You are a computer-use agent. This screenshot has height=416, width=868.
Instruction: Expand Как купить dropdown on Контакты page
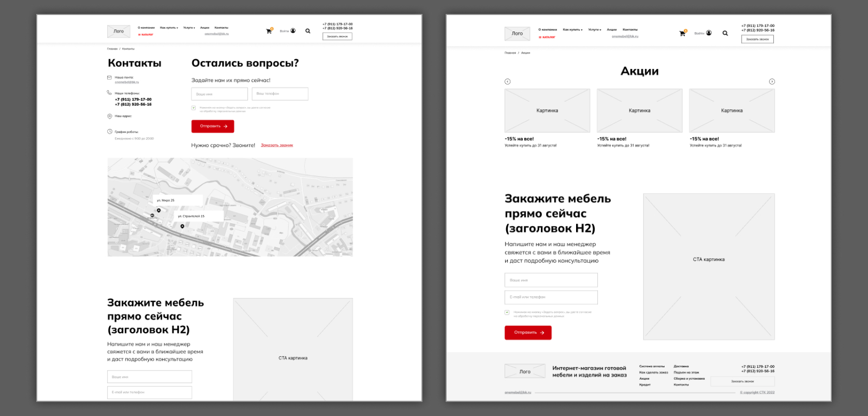(169, 27)
